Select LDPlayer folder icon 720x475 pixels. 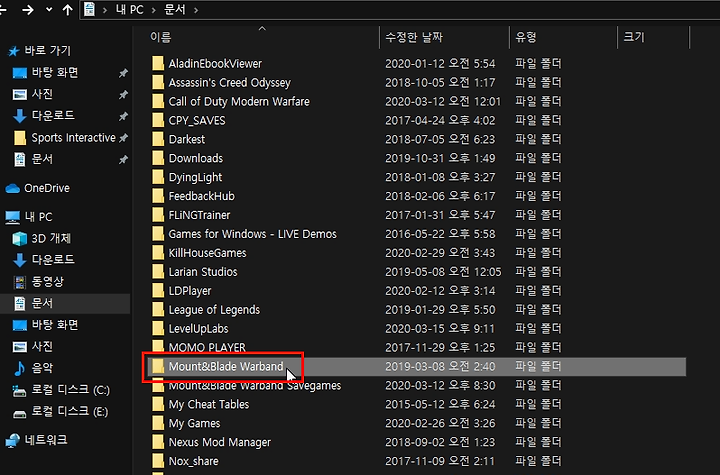158,291
